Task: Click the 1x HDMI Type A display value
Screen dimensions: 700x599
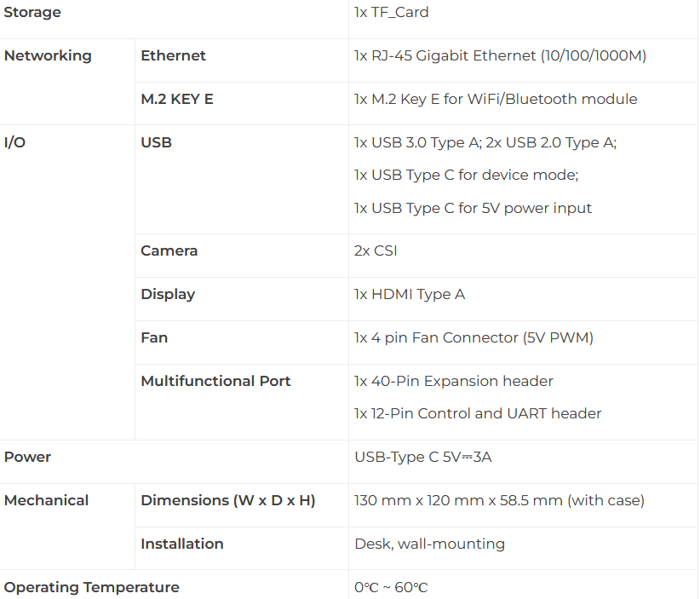Action: coord(410,294)
